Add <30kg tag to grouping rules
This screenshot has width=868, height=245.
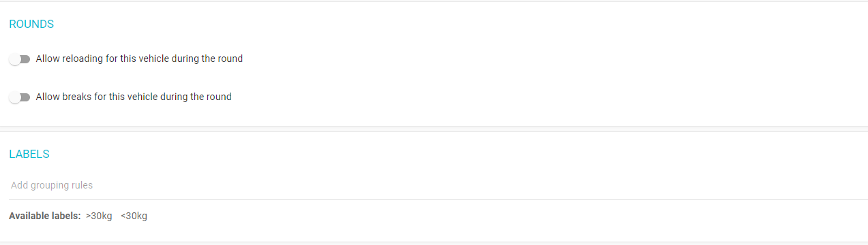pyautogui.click(x=134, y=216)
